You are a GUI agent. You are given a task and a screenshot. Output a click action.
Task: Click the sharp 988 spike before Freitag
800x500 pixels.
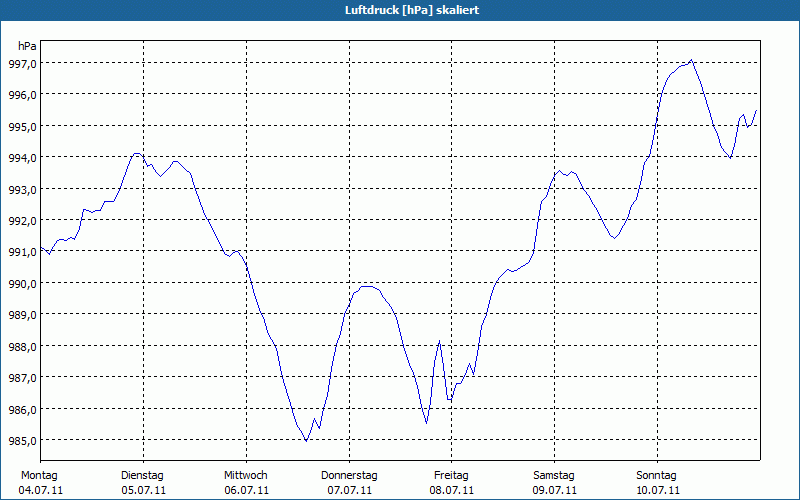pos(439,341)
